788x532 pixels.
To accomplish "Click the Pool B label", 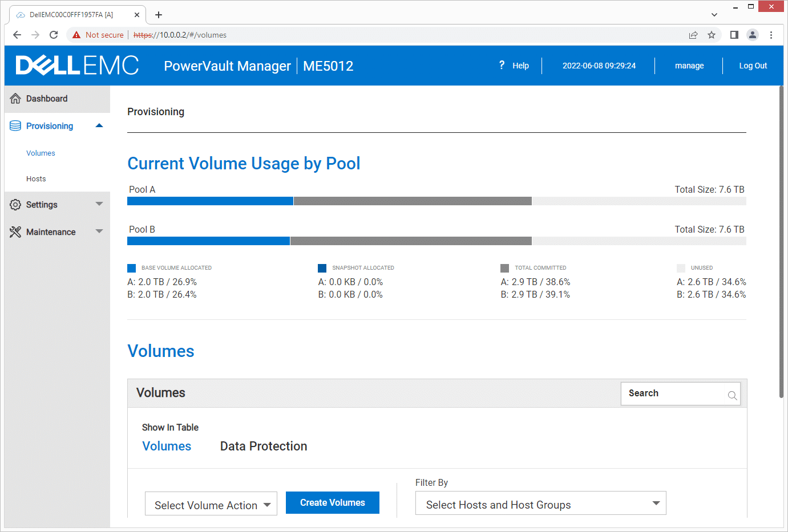I will click(142, 229).
